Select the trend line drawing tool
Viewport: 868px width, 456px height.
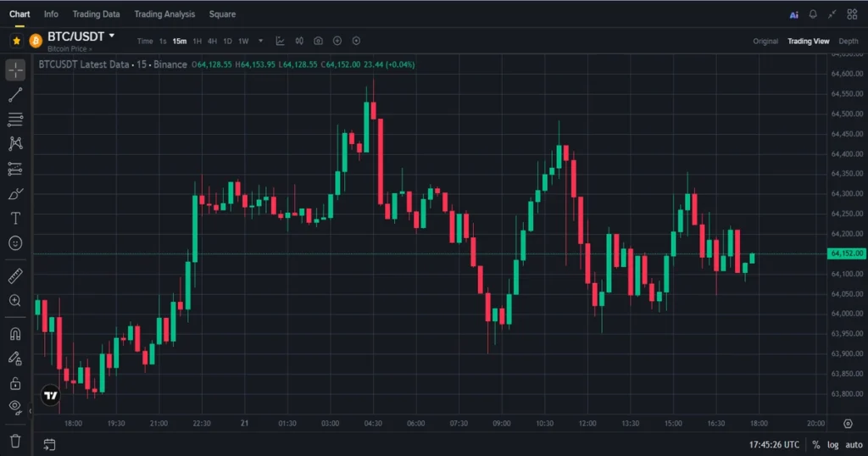click(x=15, y=95)
